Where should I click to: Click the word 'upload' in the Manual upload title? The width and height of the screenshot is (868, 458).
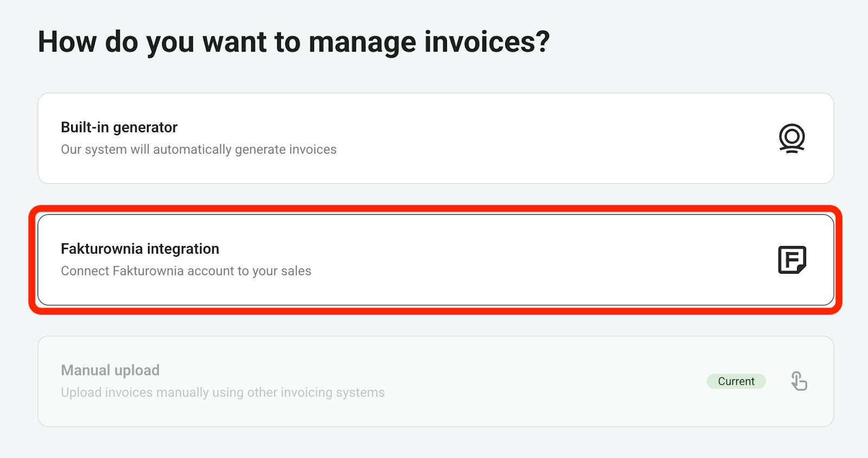click(137, 370)
